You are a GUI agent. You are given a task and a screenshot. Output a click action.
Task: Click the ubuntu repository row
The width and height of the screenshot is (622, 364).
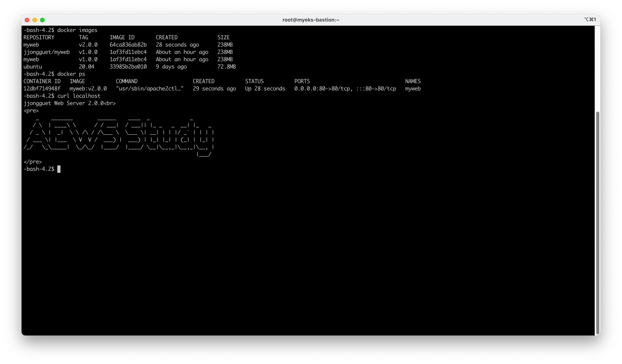tap(33, 67)
